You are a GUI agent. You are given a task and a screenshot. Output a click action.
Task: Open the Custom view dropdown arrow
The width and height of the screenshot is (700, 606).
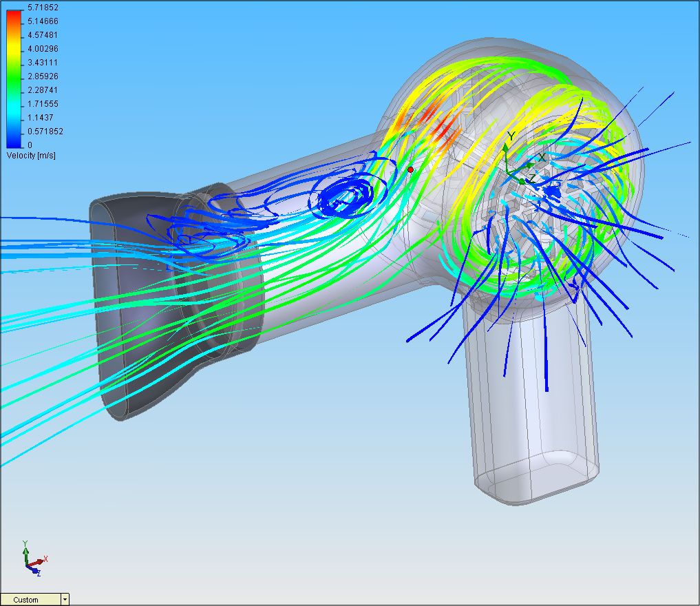click(x=65, y=600)
